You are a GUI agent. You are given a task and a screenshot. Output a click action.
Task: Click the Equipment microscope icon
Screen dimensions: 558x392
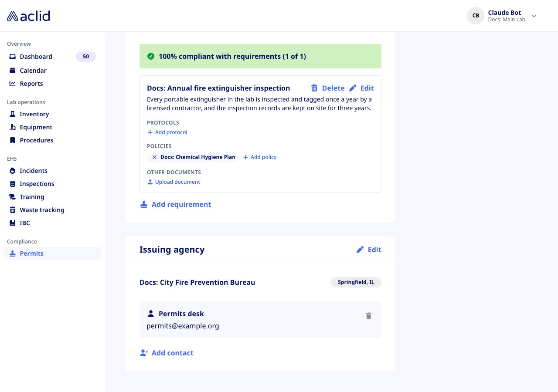[13, 127]
